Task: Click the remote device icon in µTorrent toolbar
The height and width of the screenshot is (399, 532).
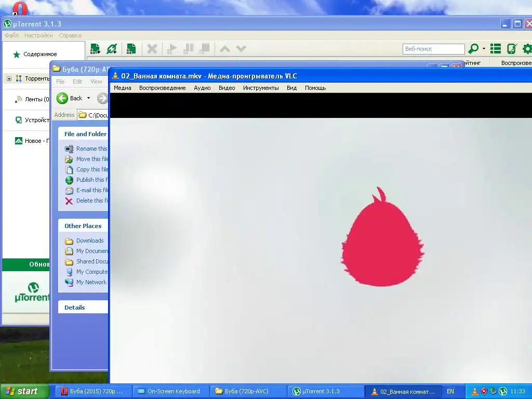Action: 512,49
